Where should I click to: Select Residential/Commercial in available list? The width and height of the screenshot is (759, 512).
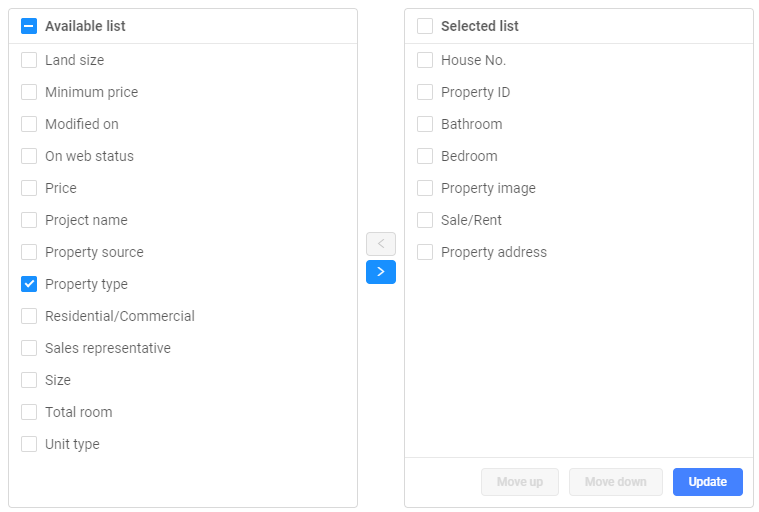pos(29,316)
